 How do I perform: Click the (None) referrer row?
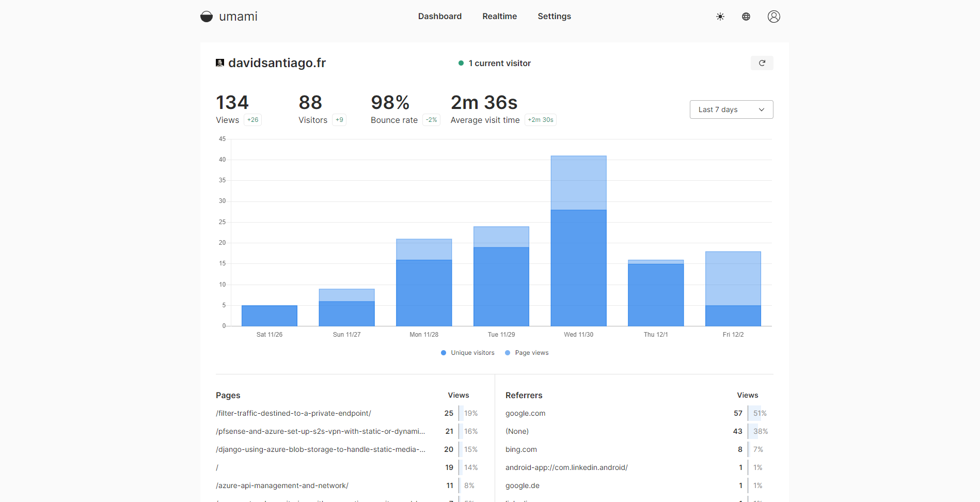[x=637, y=431]
